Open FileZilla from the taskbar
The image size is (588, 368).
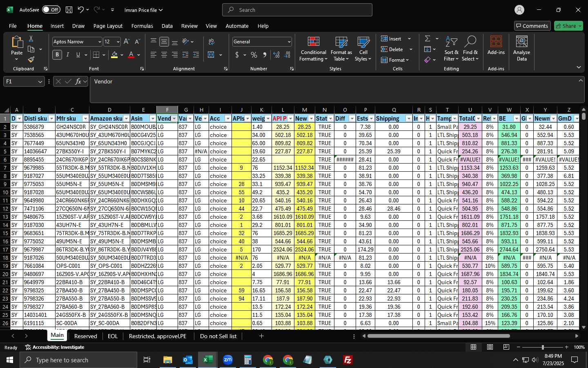point(348,360)
